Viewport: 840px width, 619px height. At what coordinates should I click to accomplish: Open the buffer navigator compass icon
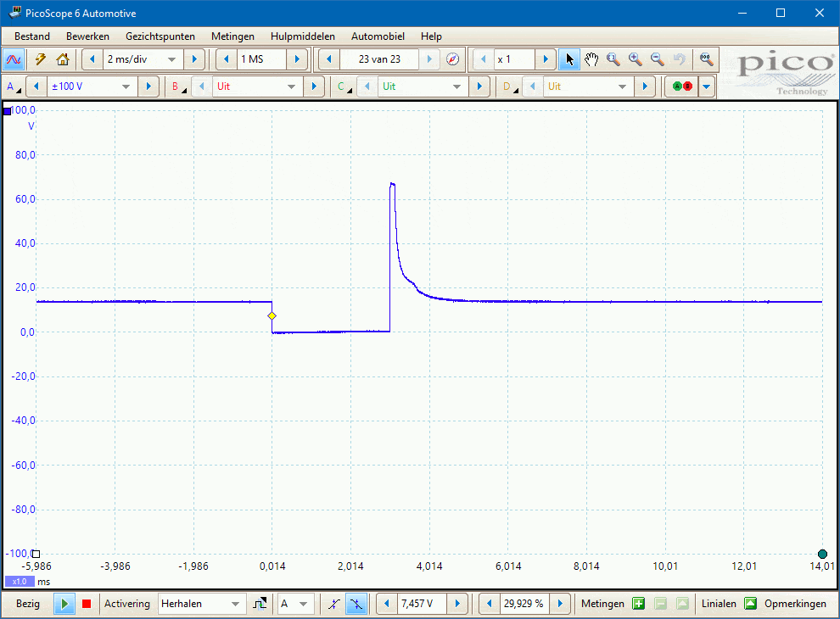[453, 59]
